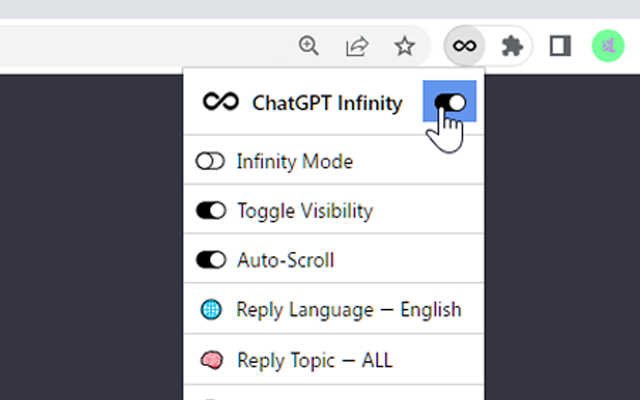This screenshot has width=640, height=400.
Task: Enable the Infinity Mode switch
Action: coord(211,161)
